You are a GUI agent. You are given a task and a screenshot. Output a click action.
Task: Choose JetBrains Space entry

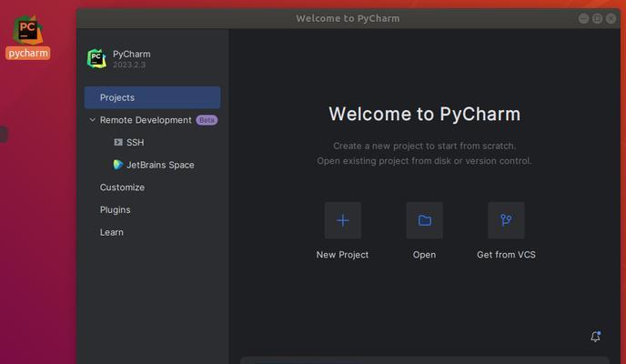tap(160, 165)
